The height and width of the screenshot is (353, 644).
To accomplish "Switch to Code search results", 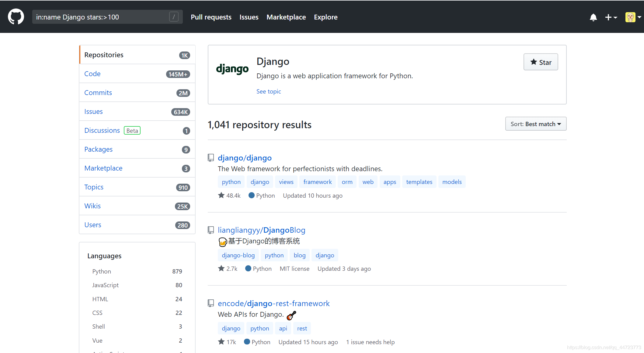I will coord(137,74).
